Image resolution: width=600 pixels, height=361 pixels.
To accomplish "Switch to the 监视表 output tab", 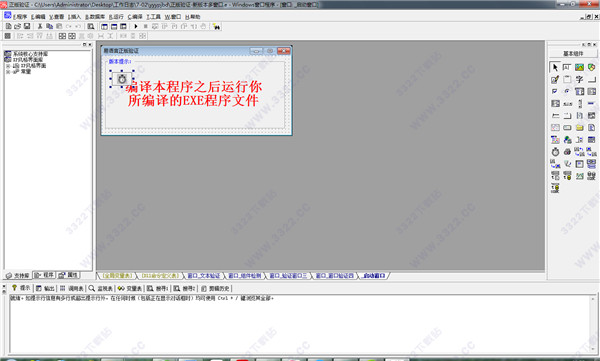I will [101, 288].
